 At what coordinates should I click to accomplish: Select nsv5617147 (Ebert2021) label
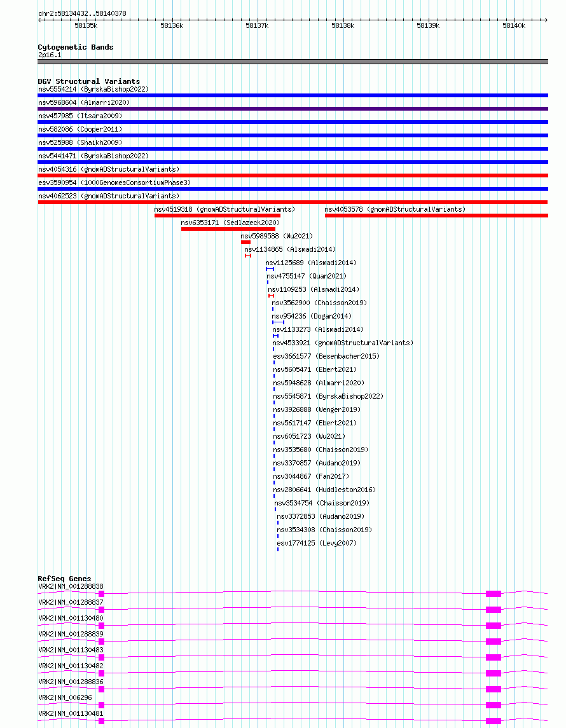coord(315,423)
